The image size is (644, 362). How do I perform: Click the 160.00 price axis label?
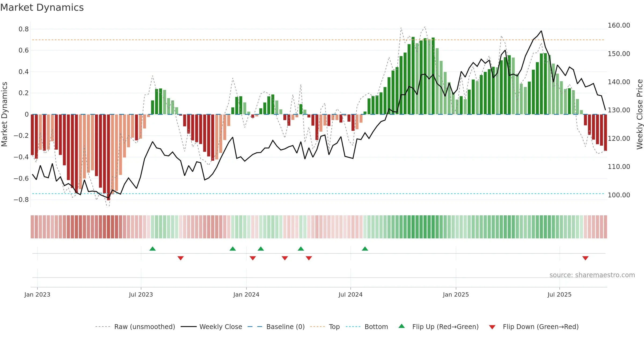(x=619, y=25)
